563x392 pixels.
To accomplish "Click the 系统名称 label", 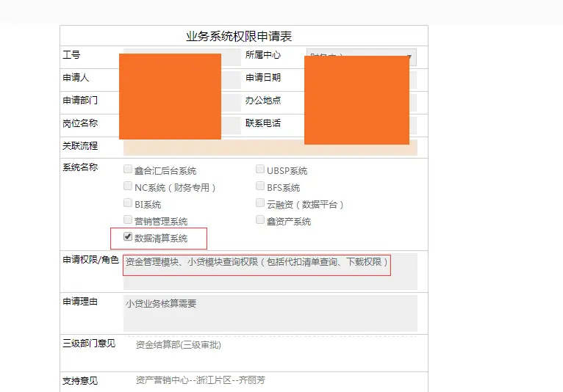I will pyautogui.click(x=80, y=167).
